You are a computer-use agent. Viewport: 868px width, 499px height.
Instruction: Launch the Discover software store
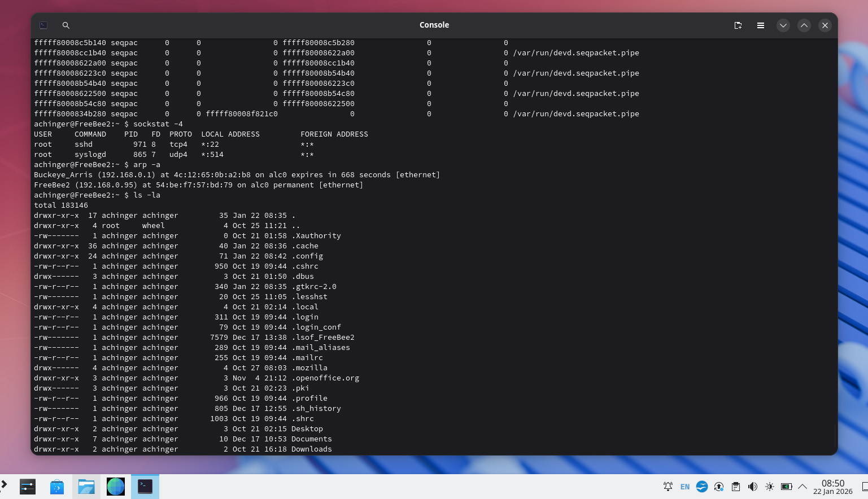pyautogui.click(x=57, y=487)
